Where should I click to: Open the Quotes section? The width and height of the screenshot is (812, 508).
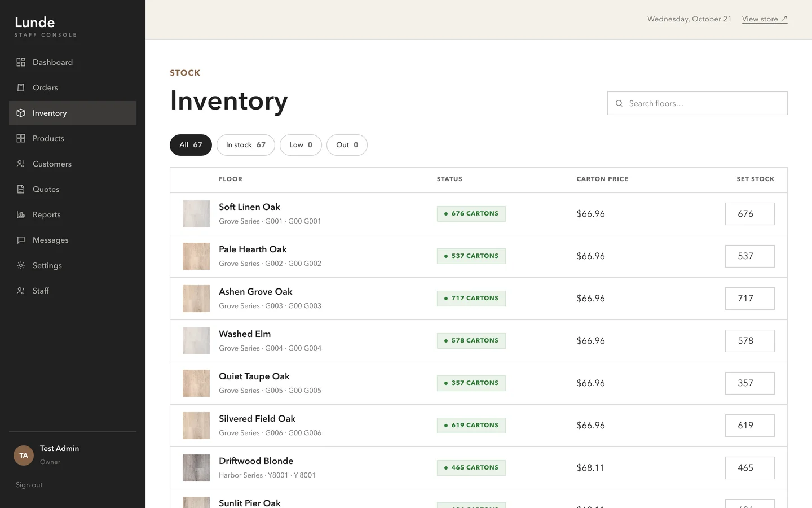point(73,189)
